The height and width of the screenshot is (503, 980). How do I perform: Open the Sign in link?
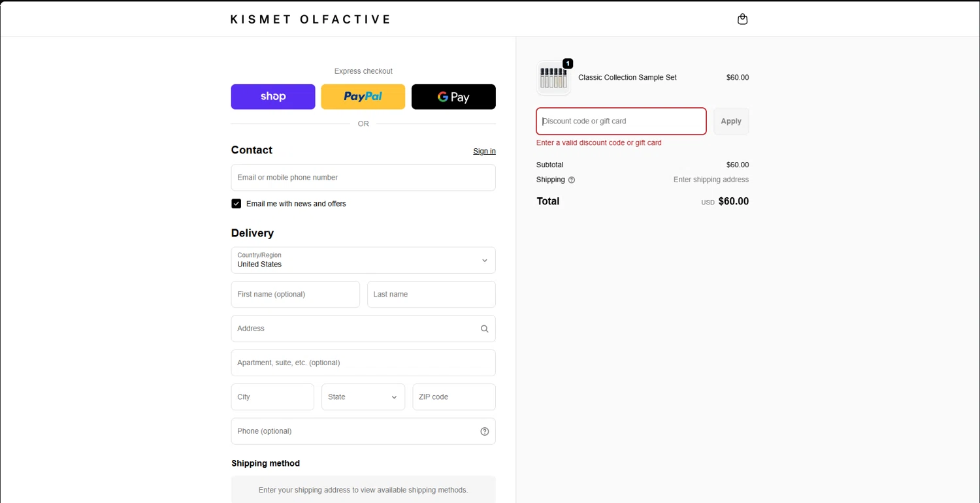[x=484, y=151]
